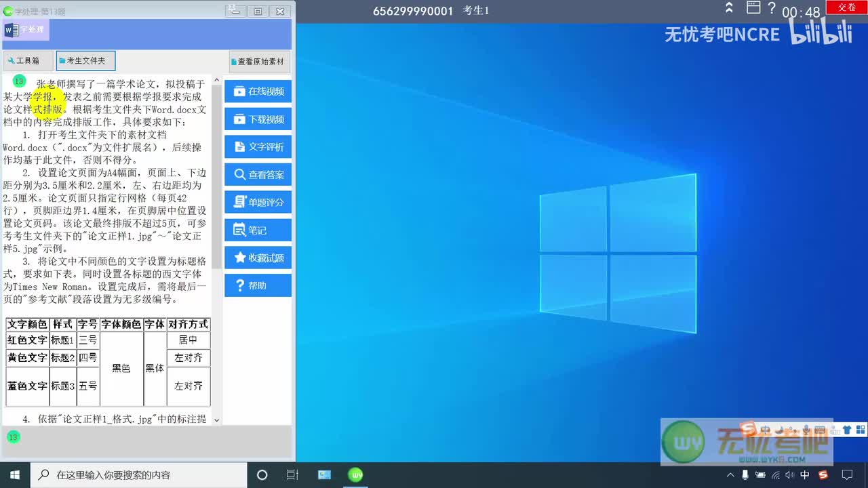Click the battery tray icon
The width and height of the screenshot is (868, 488).
click(x=760, y=475)
